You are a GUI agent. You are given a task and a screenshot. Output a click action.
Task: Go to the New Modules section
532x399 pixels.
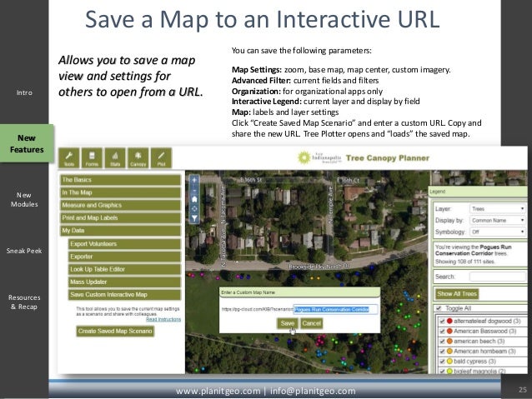[x=24, y=200]
